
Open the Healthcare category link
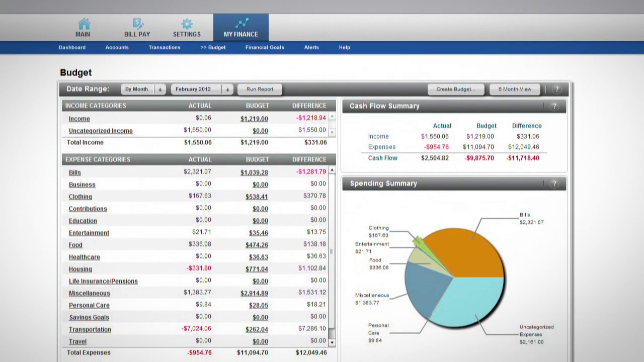[x=85, y=257]
